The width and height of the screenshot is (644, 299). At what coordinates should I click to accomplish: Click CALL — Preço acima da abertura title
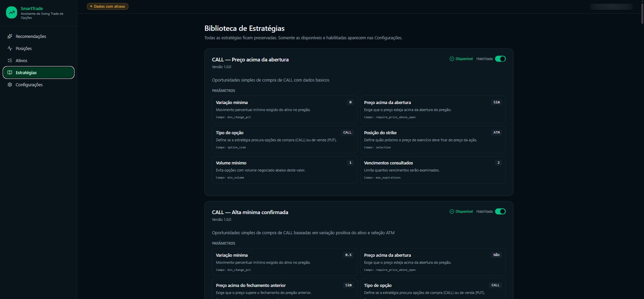pos(250,60)
